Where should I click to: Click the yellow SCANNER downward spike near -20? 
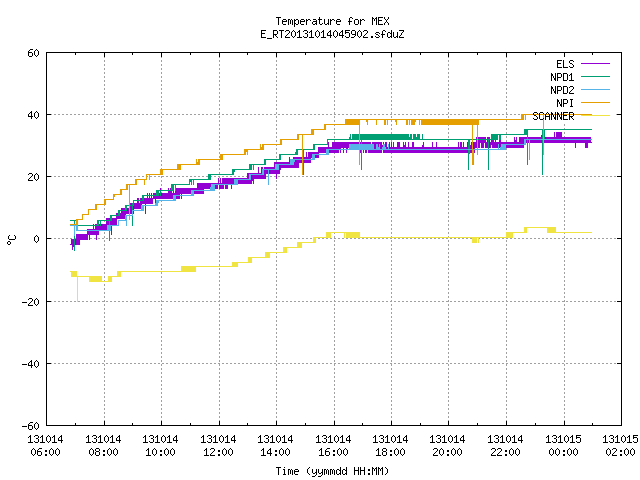77,289
